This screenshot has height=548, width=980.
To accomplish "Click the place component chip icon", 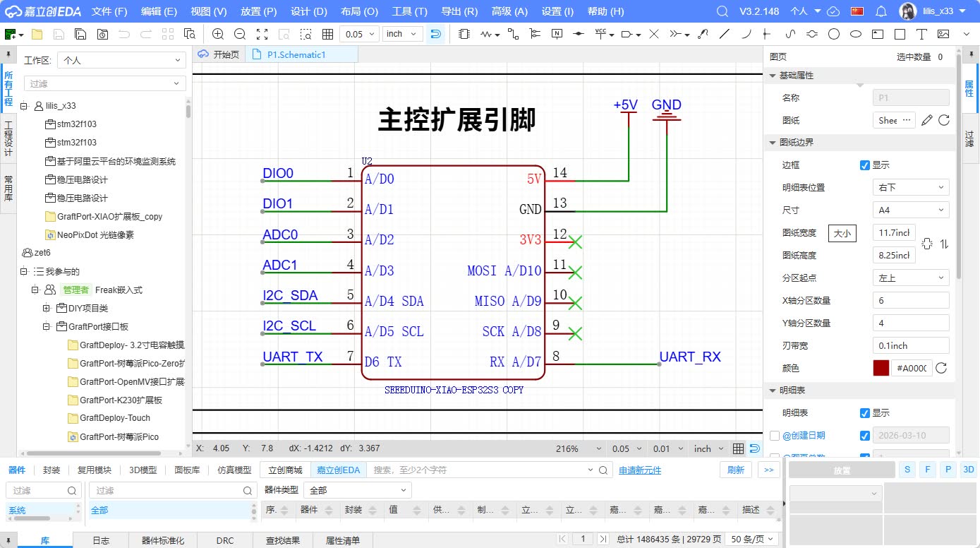I will pyautogui.click(x=464, y=34).
